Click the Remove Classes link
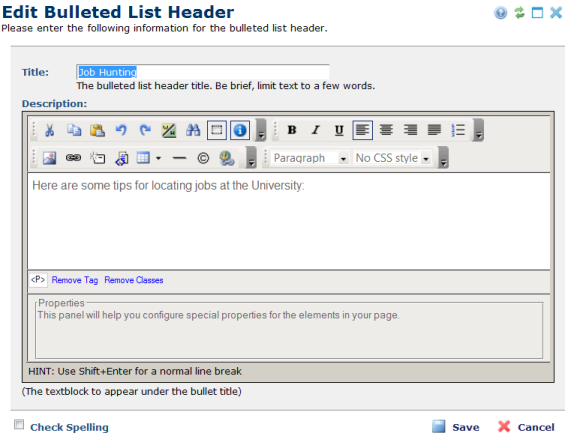Image resolution: width=574 pixels, height=439 pixels. pyautogui.click(x=134, y=280)
